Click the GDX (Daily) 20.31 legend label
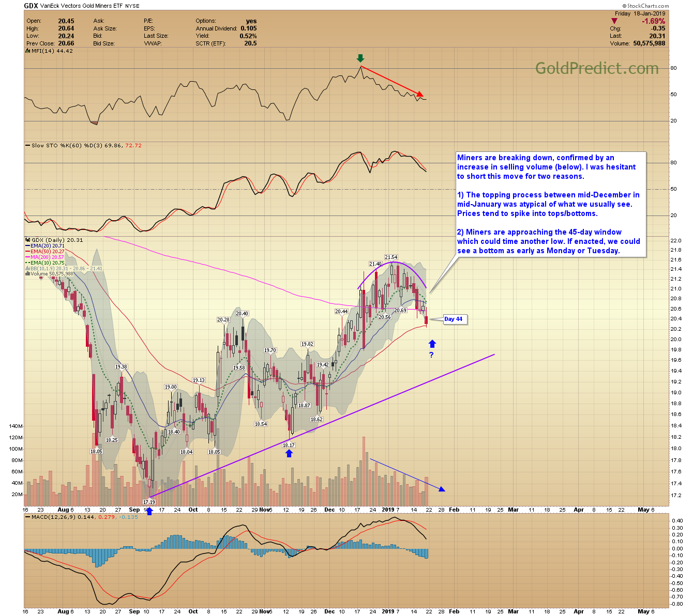693x616 pixels. click(x=57, y=240)
